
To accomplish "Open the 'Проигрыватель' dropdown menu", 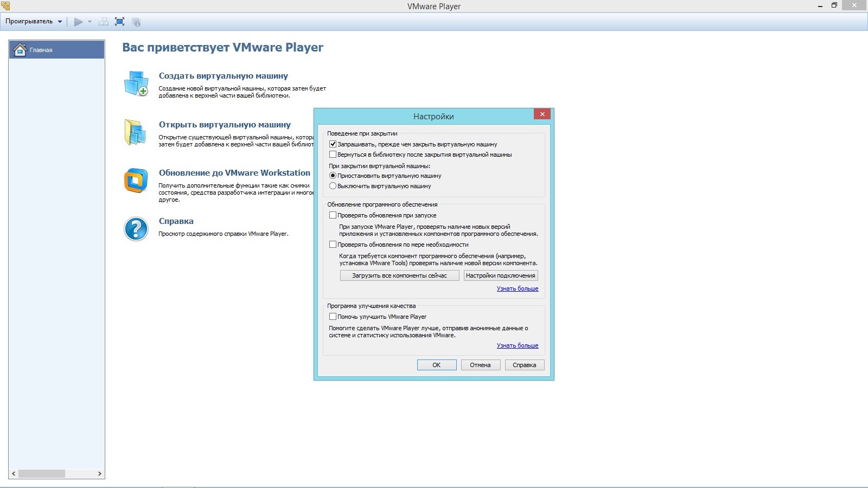I will [34, 22].
